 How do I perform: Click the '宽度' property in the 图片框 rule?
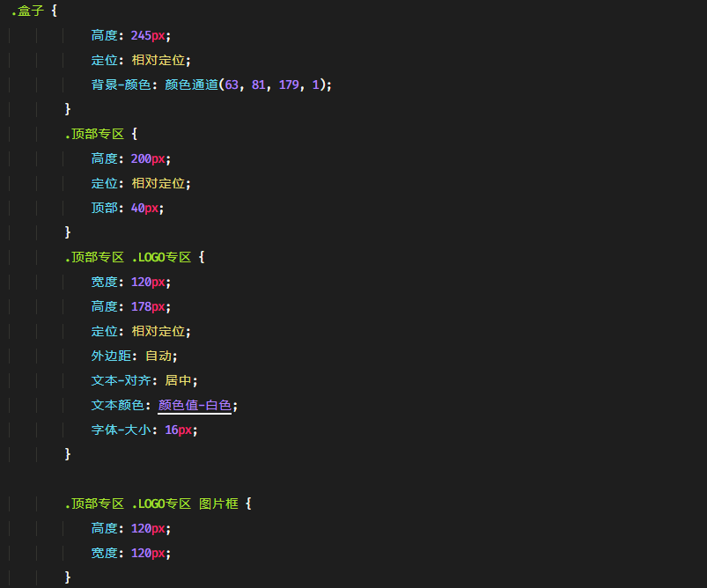104,553
